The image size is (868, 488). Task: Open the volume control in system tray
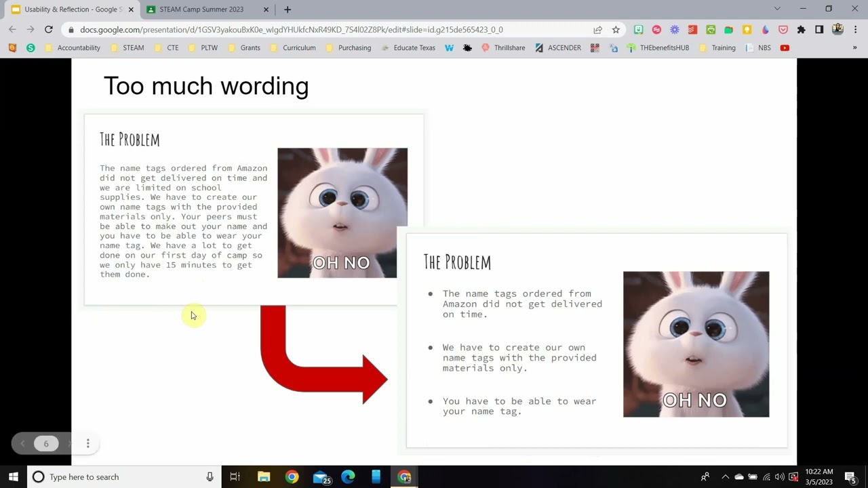(x=779, y=476)
